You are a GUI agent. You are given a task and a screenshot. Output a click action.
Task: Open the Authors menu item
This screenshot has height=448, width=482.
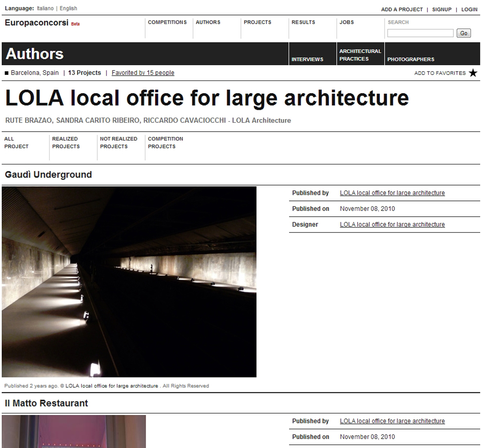coord(208,22)
